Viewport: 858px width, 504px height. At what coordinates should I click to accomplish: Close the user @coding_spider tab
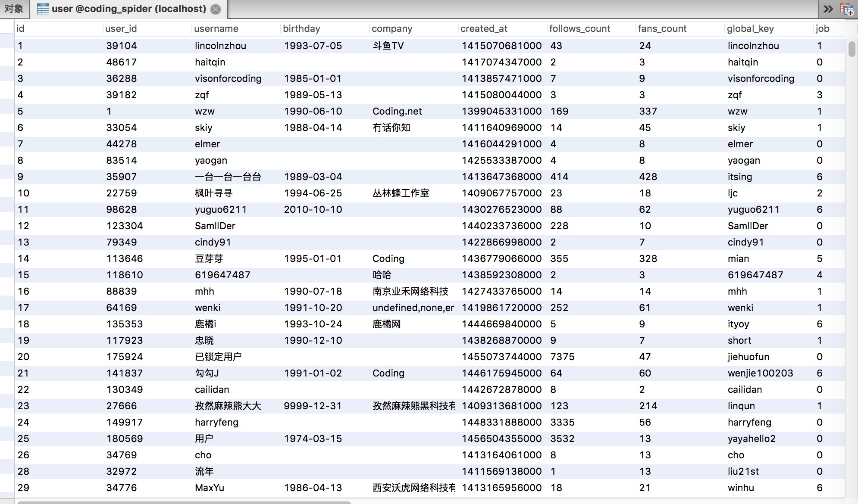pos(216,9)
